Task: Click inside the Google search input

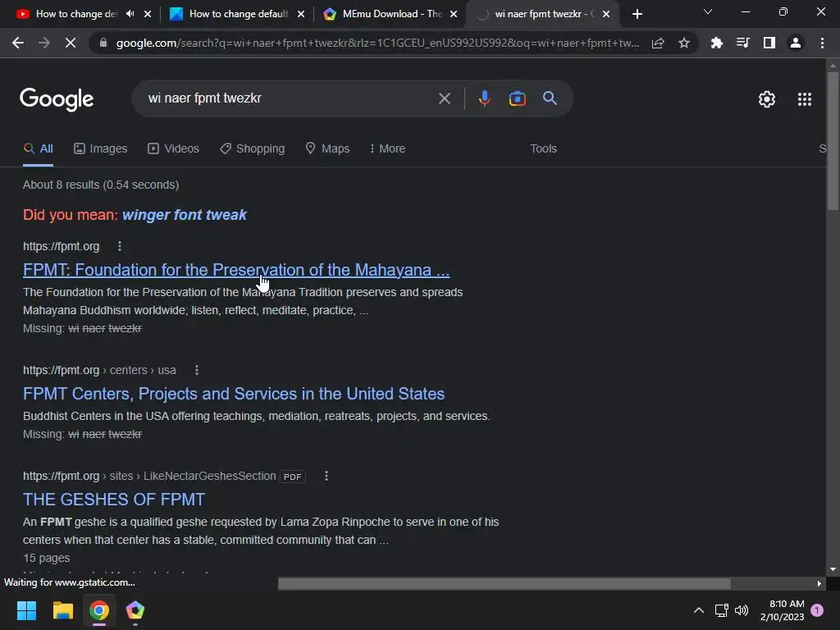Action: 290,98
